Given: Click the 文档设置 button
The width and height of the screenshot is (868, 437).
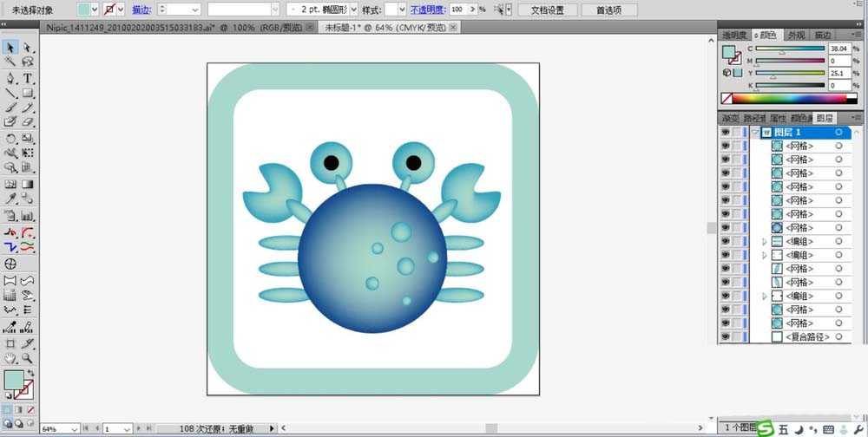Looking at the screenshot, I should pos(548,10).
